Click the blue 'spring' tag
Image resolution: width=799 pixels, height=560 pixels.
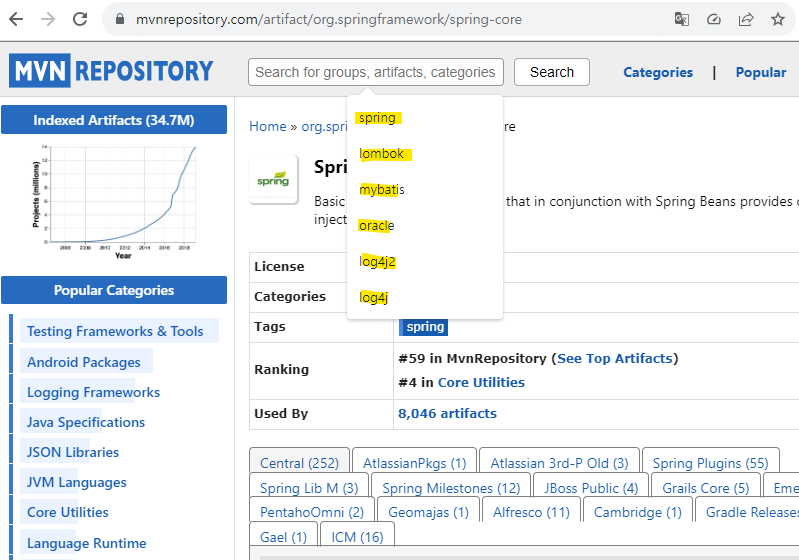[425, 327]
